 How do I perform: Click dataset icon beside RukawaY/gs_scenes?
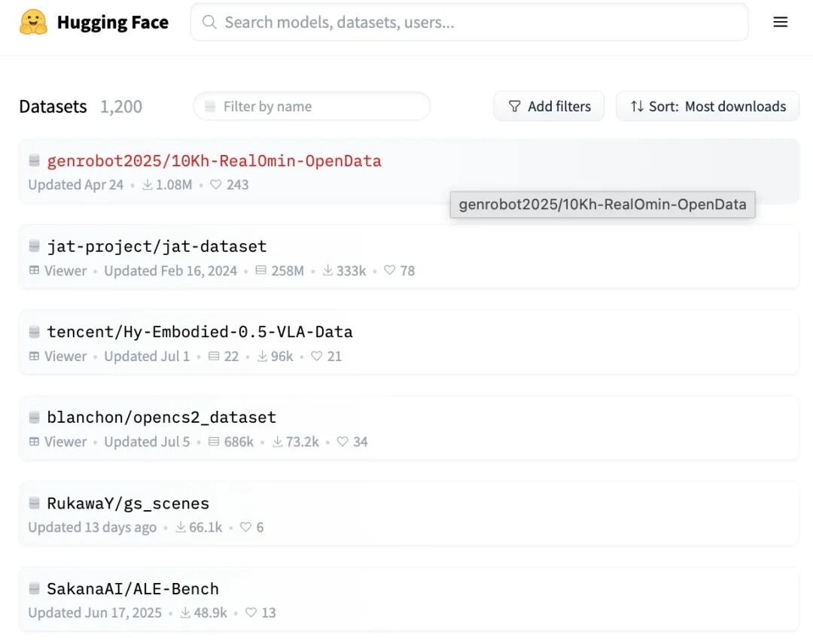pyautogui.click(x=34, y=503)
